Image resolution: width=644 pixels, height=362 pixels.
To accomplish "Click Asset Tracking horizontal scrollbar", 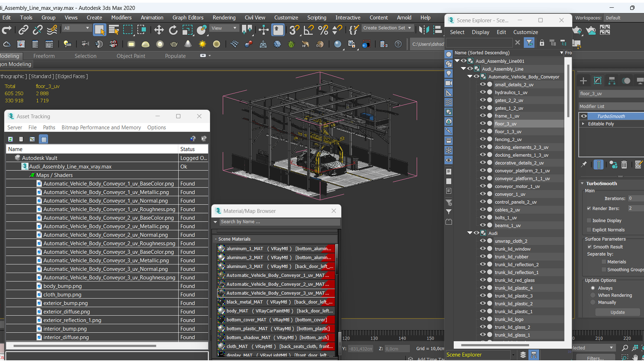I will coord(85,346).
